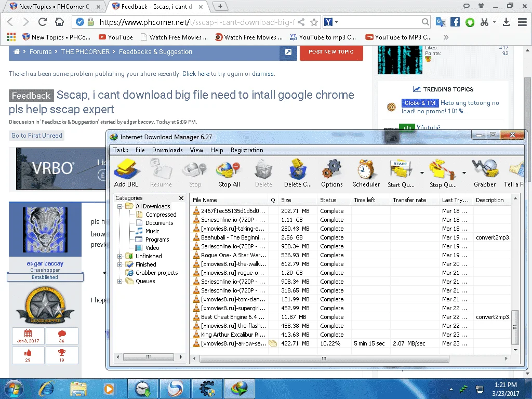Click Go to First Unread button
Image resolution: width=532 pixels, height=399 pixels.
(37, 136)
